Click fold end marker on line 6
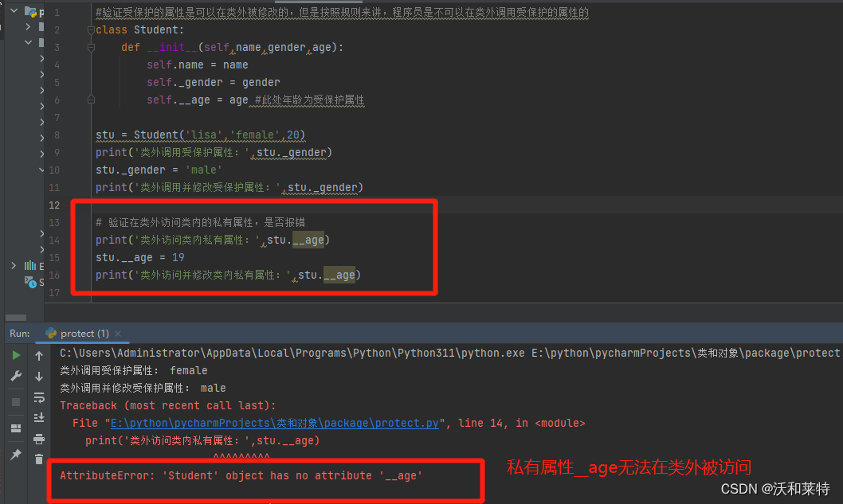843x504 pixels. pyautogui.click(x=91, y=100)
